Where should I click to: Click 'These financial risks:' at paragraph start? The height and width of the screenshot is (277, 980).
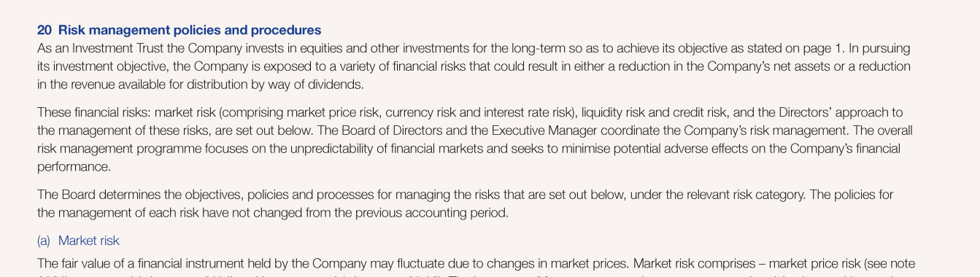(94, 113)
